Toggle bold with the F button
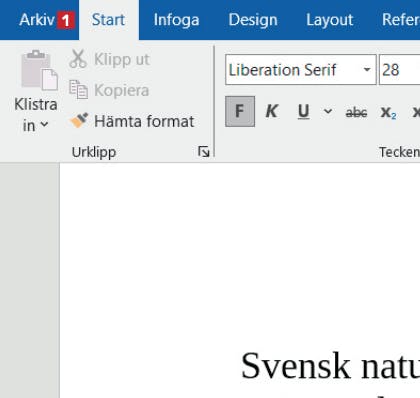Image resolution: width=420 pixels, height=398 pixels. (240, 111)
